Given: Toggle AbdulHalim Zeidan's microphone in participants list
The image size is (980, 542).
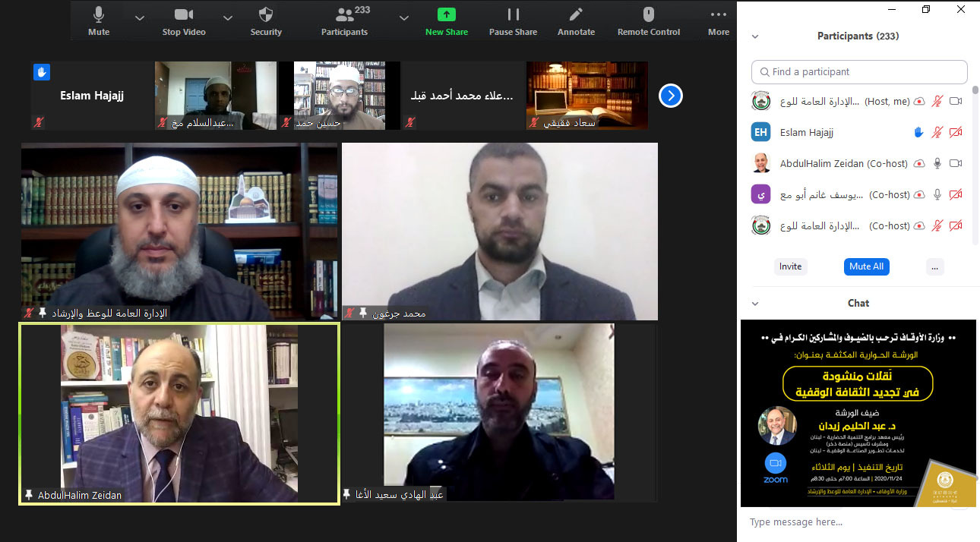Looking at the screenshot, I should point(937,163).
